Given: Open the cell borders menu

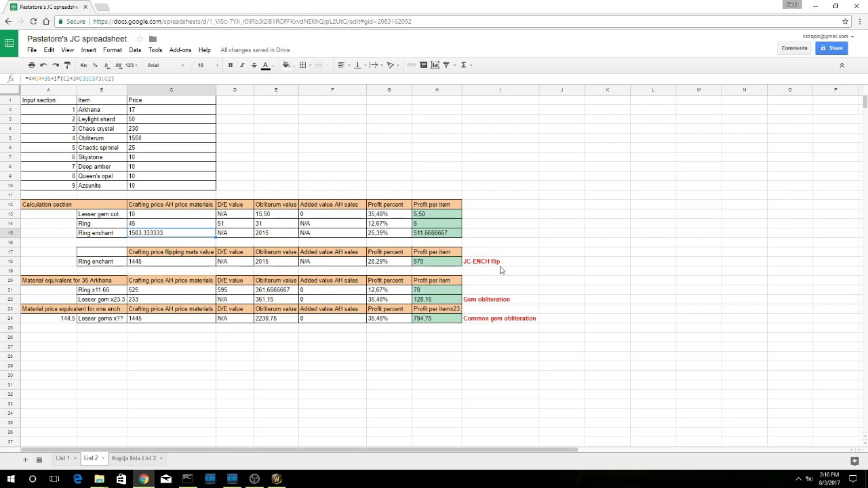Looking at the screenshot, I should (304, 65).
